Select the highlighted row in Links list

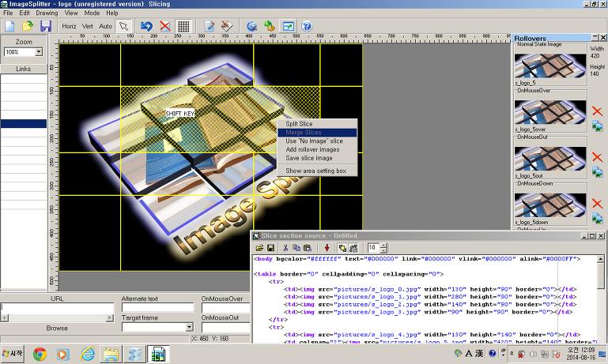coord(24,123)
